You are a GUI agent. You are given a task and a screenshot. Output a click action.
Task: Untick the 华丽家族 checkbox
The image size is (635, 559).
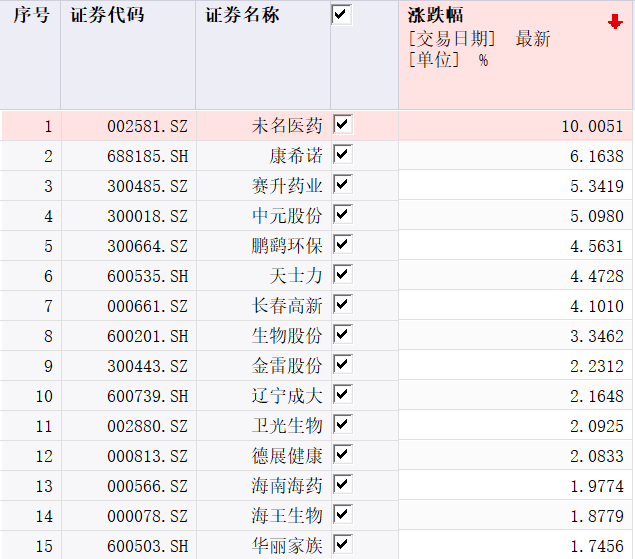(343, 544)
